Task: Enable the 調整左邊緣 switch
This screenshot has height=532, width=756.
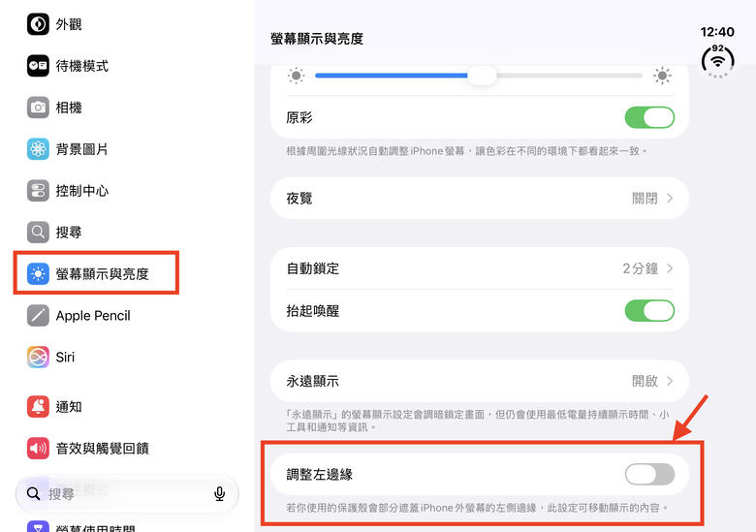Action: click(649, 475)
